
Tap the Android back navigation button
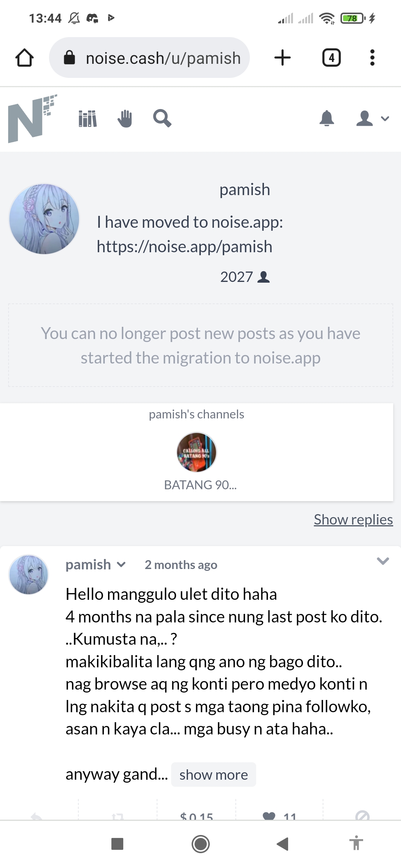283,844
